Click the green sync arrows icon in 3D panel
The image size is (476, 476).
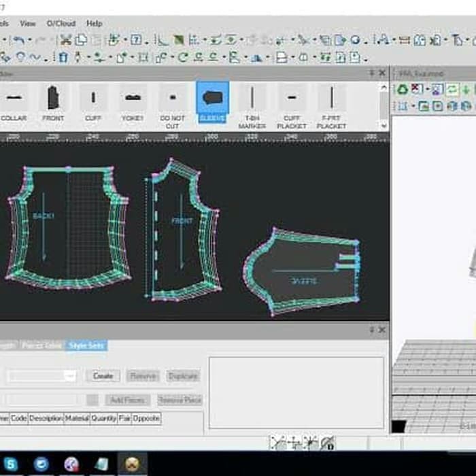coord(452,90)
